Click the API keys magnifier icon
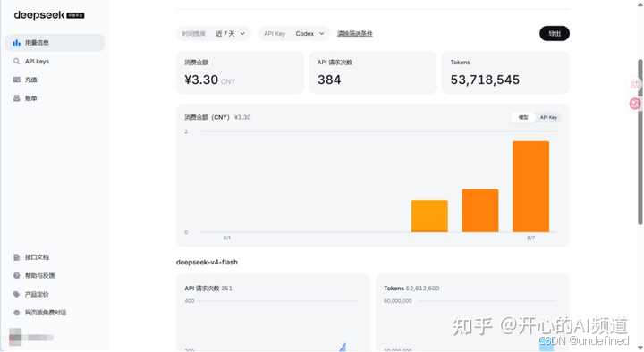This screenshot has height=352, width=644. [x=16, y=61]
